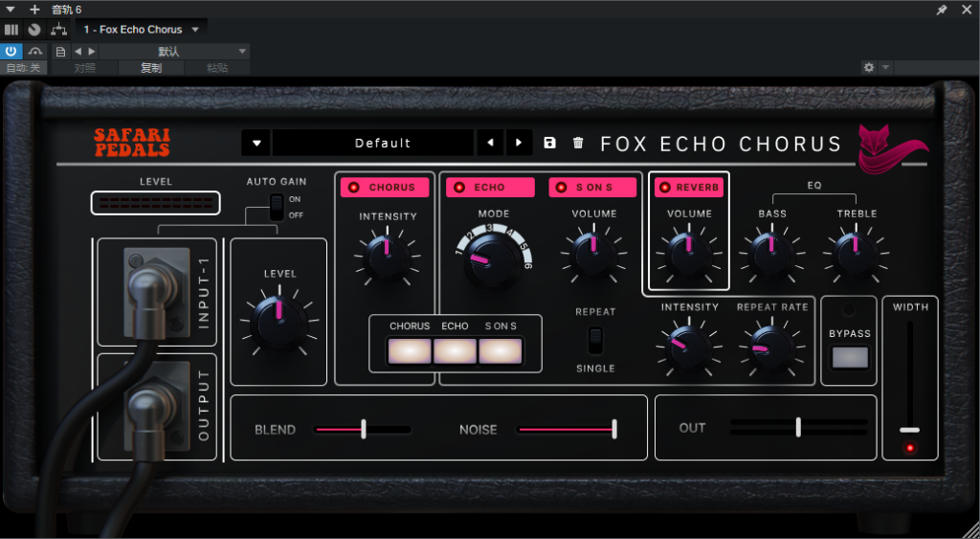Expand the track menu triangle at top left
This screenshot has width=980, height=539.
[10, 10]
